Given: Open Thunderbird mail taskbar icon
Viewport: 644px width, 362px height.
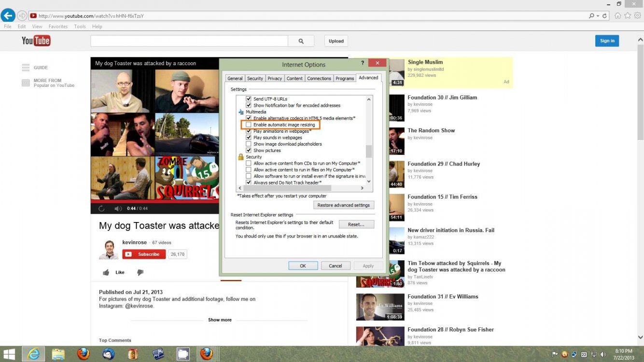Looking at the screenshot, I should [x=109, y=354].
